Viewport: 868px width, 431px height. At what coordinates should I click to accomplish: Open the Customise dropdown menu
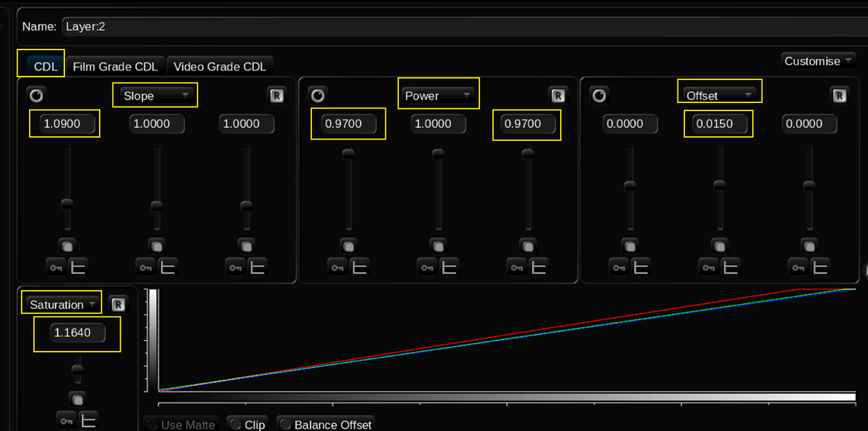817,61
